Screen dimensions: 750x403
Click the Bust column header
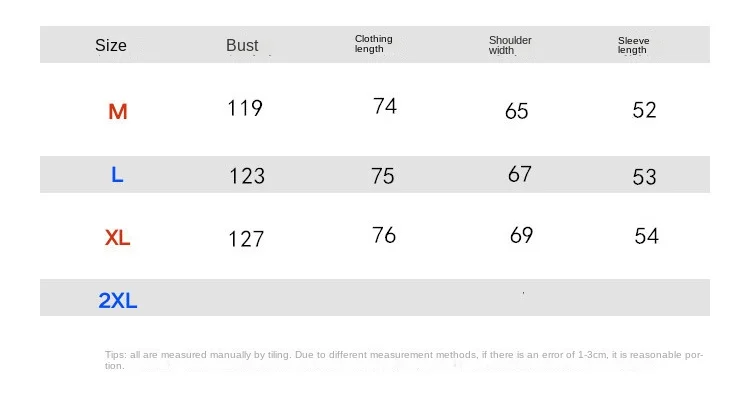coord(242,45)
